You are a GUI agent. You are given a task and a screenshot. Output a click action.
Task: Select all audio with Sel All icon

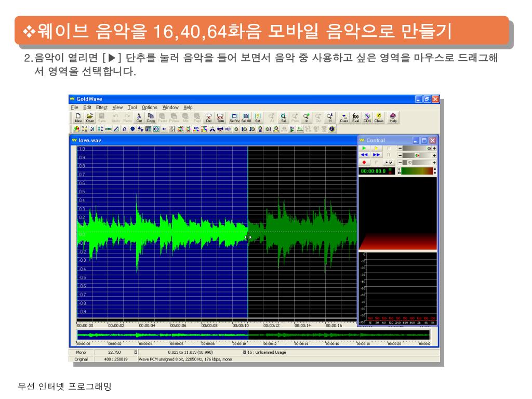[x=246, y=118]
